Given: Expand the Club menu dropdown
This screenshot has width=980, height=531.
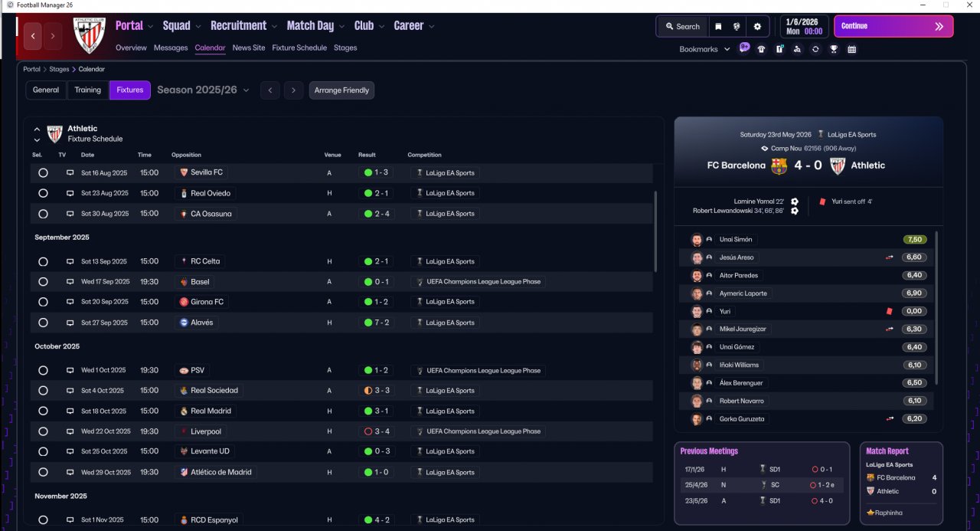Looking at the screenshot, I should (381, 27).
